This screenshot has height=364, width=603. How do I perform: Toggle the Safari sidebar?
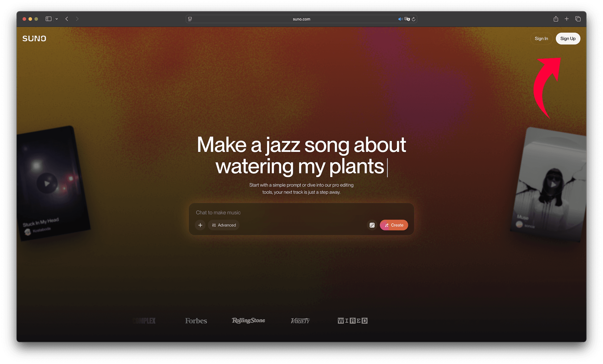(48, 19)
